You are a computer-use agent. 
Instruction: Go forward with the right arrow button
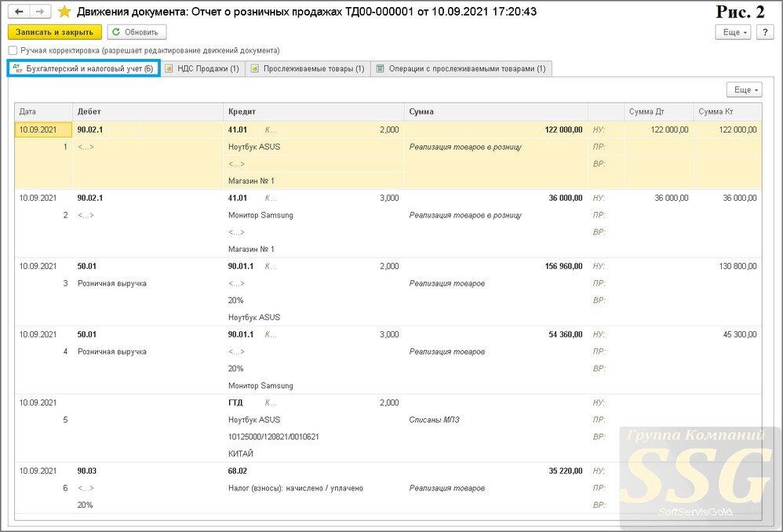(41, 12)
